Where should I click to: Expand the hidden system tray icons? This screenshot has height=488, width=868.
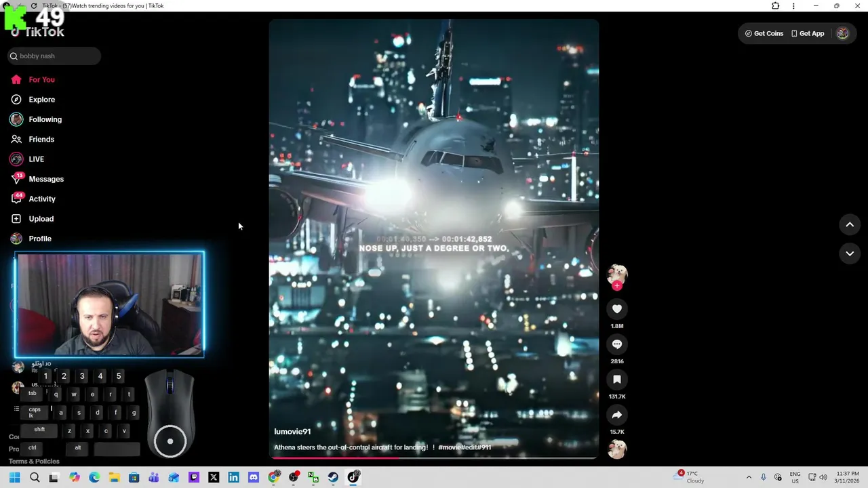pos(749,478)
